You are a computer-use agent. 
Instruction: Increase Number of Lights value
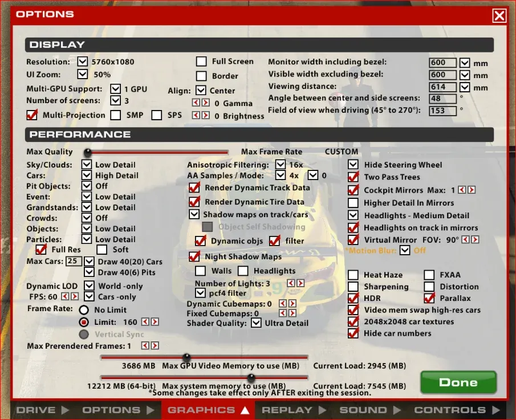pyautogui.click(x=300, y=283)
